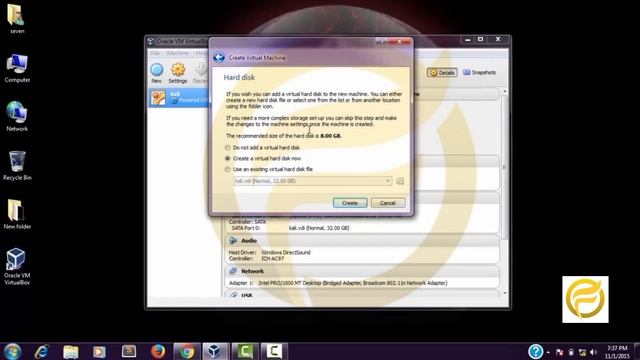Screen dimensions: 640x360
Task: Click the Network section header
Action: pyautogui.click(x=362, y=271)
